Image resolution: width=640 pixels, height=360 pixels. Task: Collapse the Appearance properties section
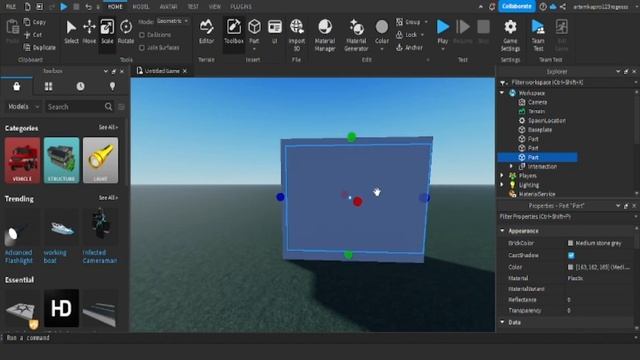pyautogui.click(x=502, y=231)
